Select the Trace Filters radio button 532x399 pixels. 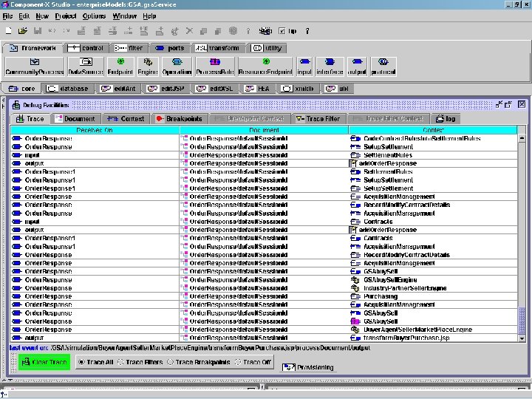tap(120, 362)
